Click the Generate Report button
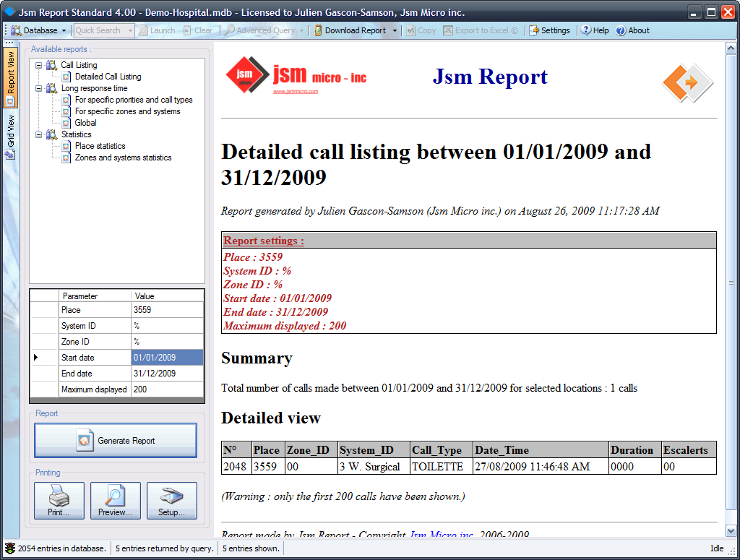Viewport: 740px width, 560px height. [x=116, y=441]
